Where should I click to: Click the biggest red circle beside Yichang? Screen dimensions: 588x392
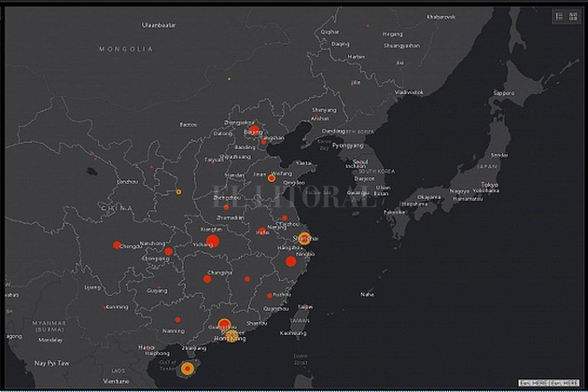click(212, 242)
